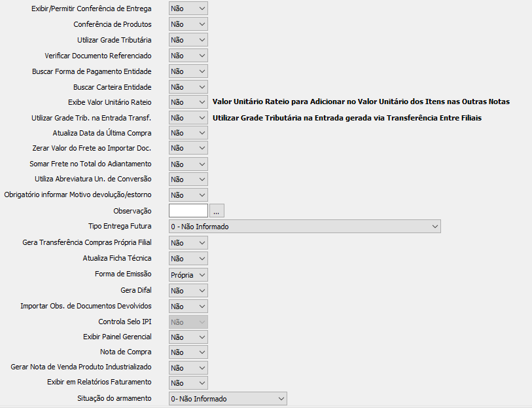This screenshot has width=532, height=408.
Task: Expand Buscar Forma de Pagamento Entidade dropdown
Action: (x=188, y=71)
